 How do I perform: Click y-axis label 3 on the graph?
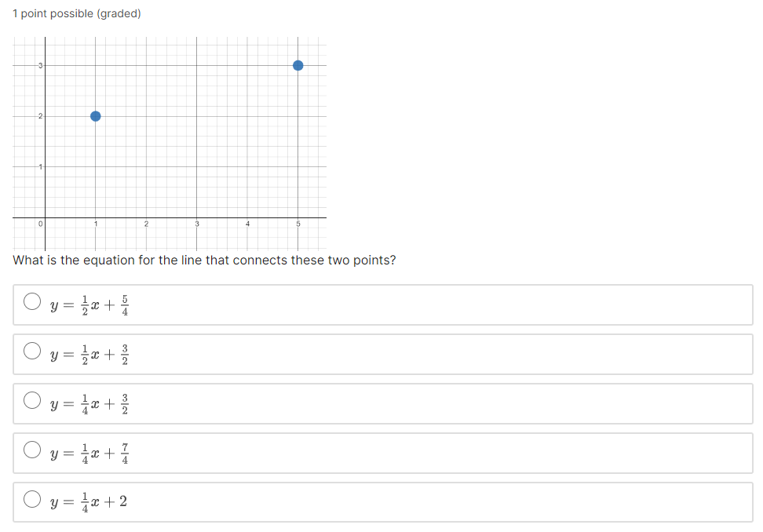coord(40,65)
